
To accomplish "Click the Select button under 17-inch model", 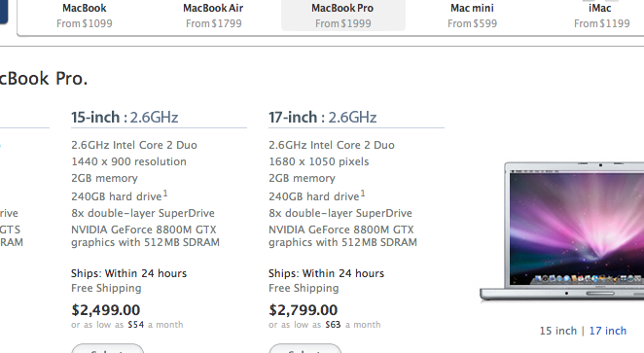I will coord(305,348).
